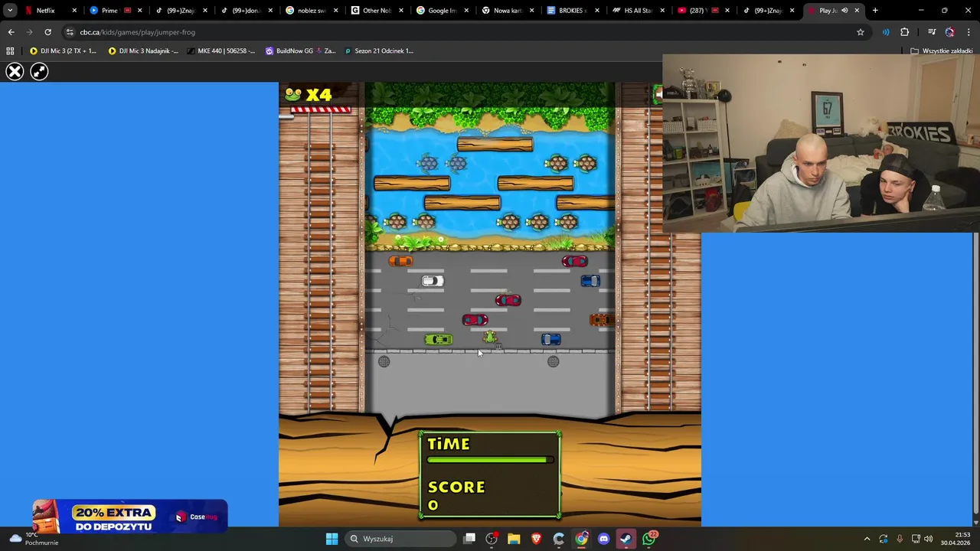Open the Wszystkie zakładki bookmarks folder

point(942,51)
